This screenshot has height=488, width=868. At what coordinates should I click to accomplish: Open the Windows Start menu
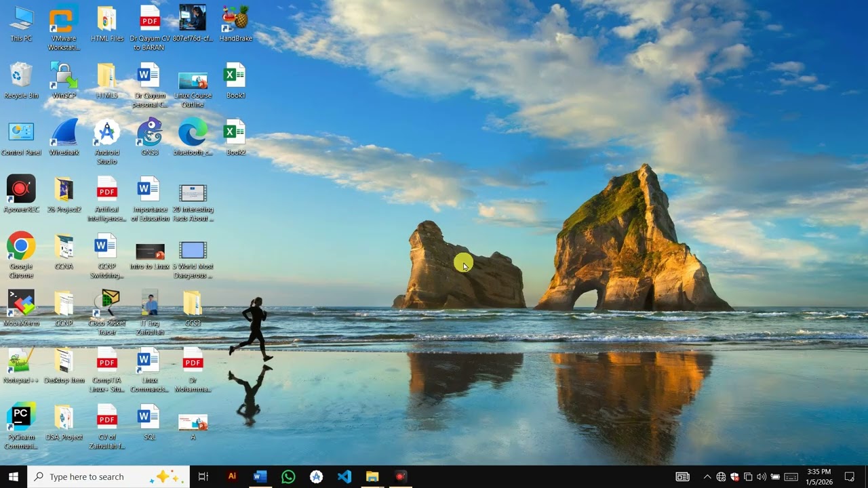pos(14,476)
